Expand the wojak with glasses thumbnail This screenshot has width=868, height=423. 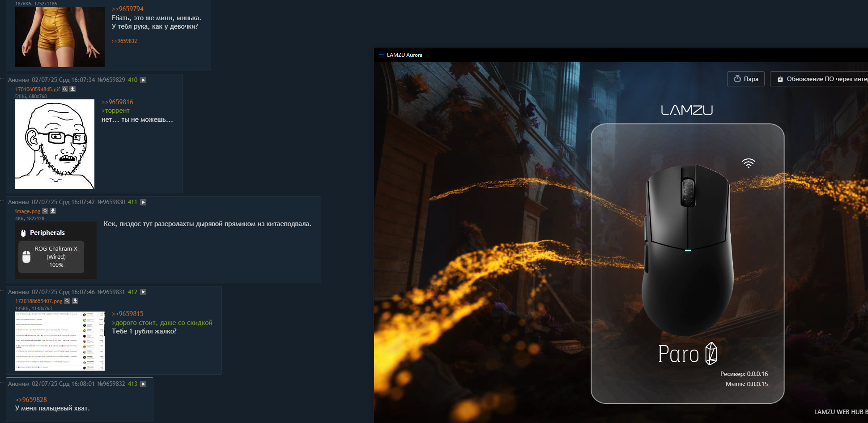[55, 144]
